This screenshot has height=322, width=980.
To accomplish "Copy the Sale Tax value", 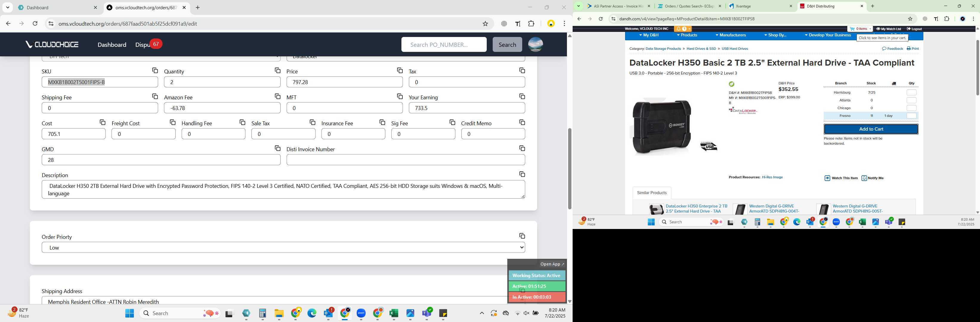I will click(x=312, y=123).
